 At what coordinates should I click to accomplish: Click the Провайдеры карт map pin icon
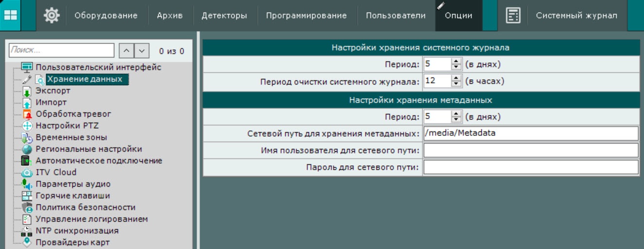(27, 242)
